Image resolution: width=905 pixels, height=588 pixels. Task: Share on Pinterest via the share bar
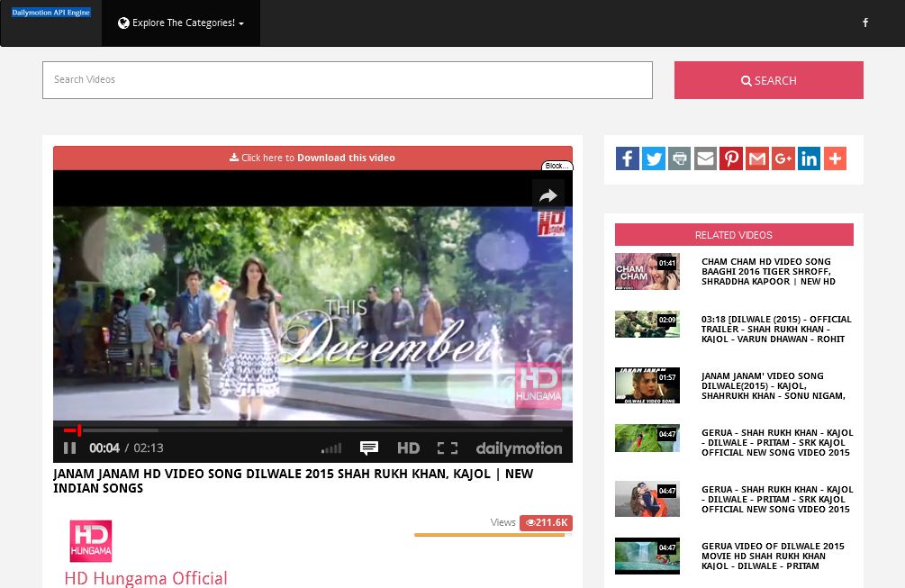[x=731, y=158]
